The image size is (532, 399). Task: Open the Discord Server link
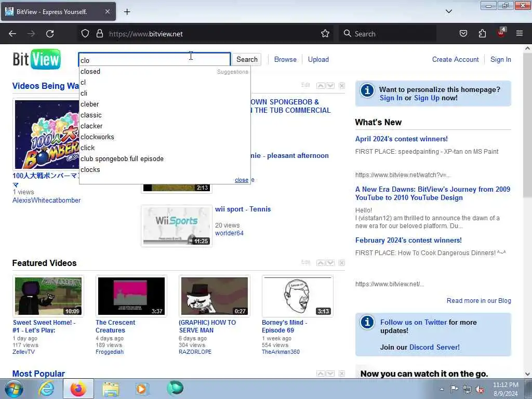[434, 347]
